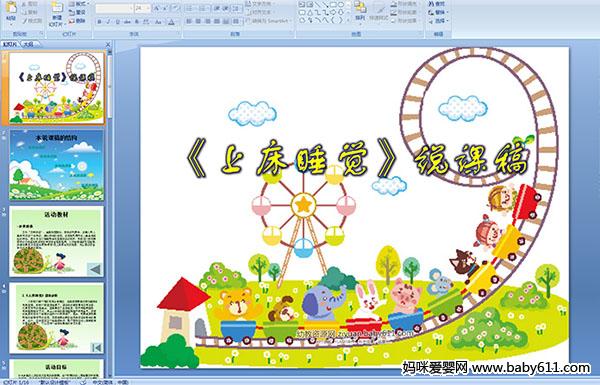Click the Convert to SmartArt button
Screen dimensions: 600x385
[x=268, y=21]
